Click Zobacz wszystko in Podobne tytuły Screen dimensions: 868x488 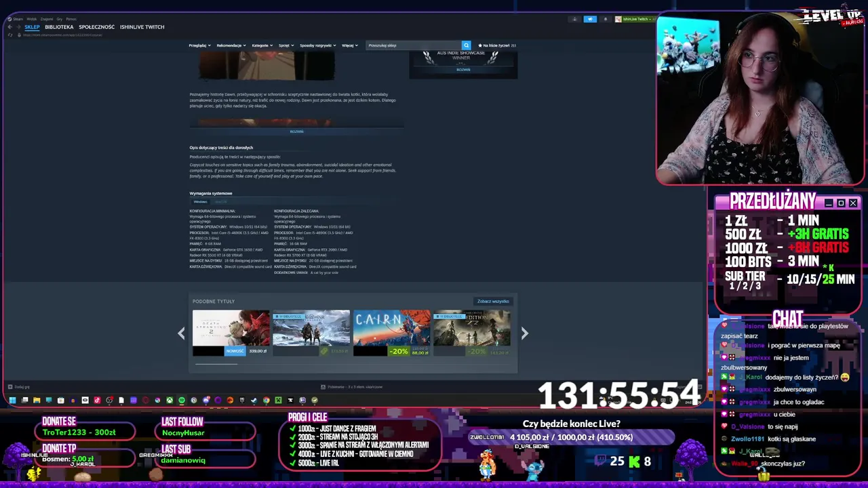click(493, 302)
